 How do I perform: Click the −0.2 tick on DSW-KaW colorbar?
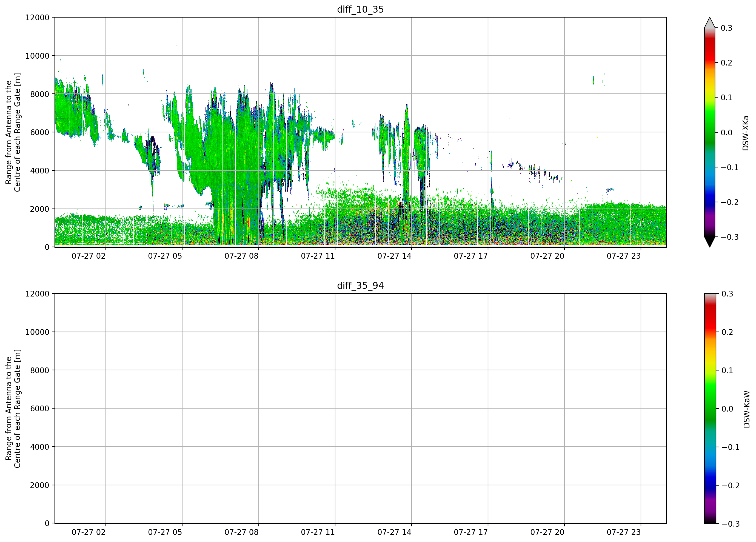(730, 485)
